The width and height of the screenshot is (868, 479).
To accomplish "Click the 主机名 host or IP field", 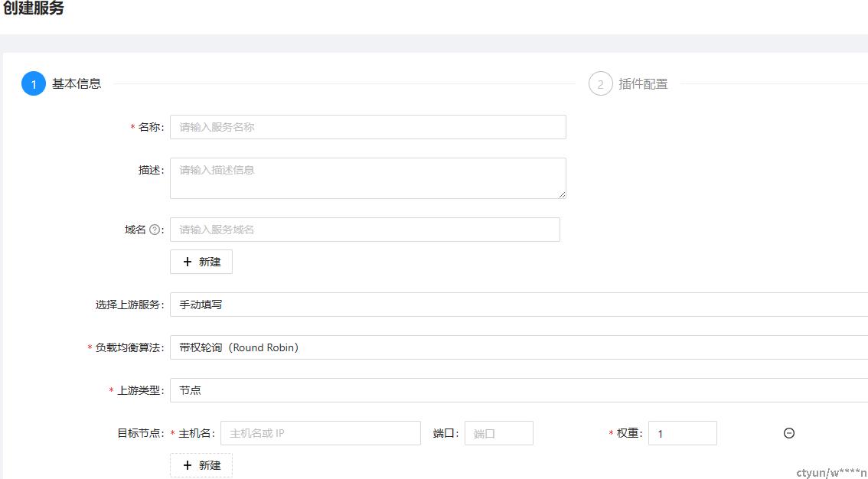I will (x=320, y=433).
